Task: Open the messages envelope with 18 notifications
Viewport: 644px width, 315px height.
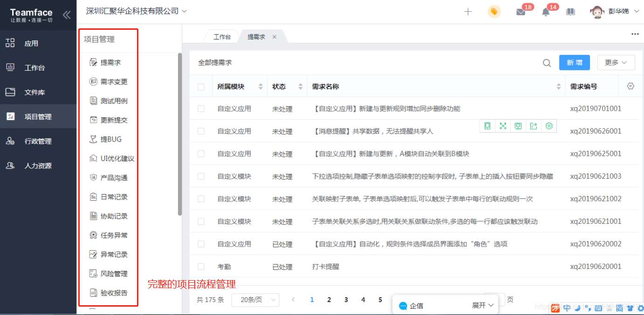Action: pos(521,11)
